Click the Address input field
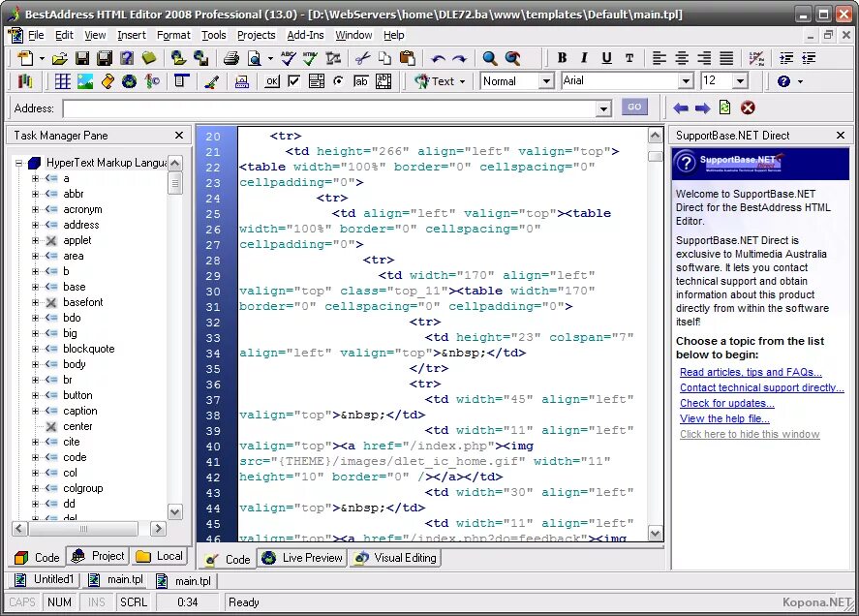The image size is (859, 616). (330, 108)
